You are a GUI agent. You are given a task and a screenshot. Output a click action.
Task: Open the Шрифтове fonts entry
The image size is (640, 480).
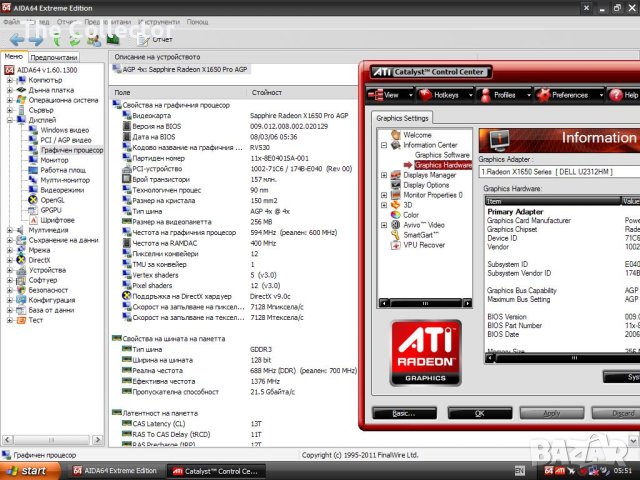coord(58,220)
